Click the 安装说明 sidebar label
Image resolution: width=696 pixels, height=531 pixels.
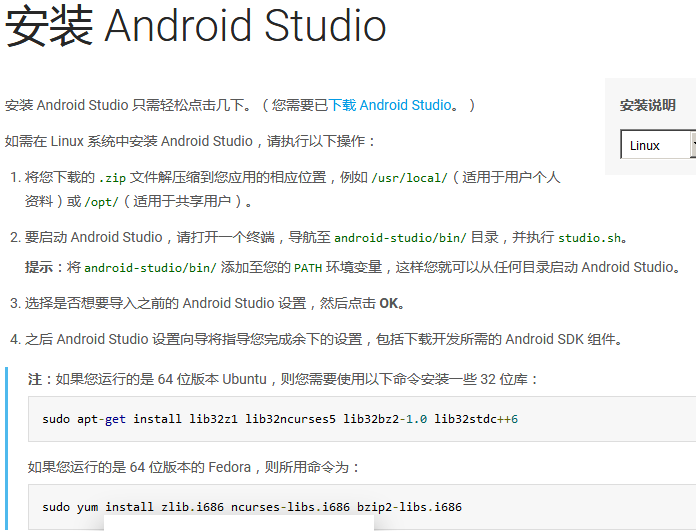(647, 105)
